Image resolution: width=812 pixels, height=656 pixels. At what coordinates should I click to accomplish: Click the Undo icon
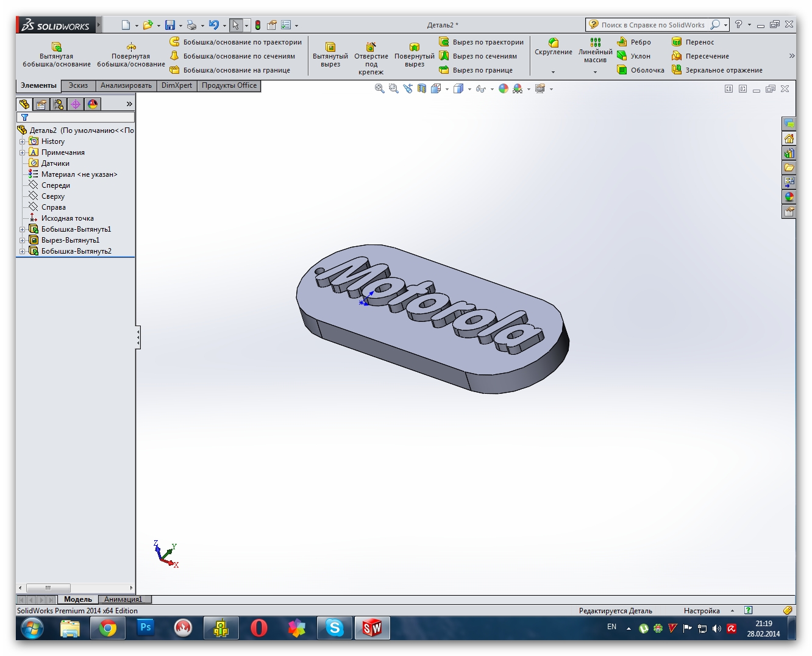click(x=214, y=25)
